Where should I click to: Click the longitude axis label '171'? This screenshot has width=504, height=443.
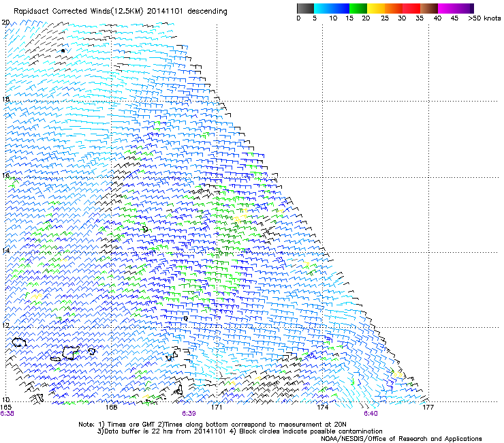coord(217,408)
